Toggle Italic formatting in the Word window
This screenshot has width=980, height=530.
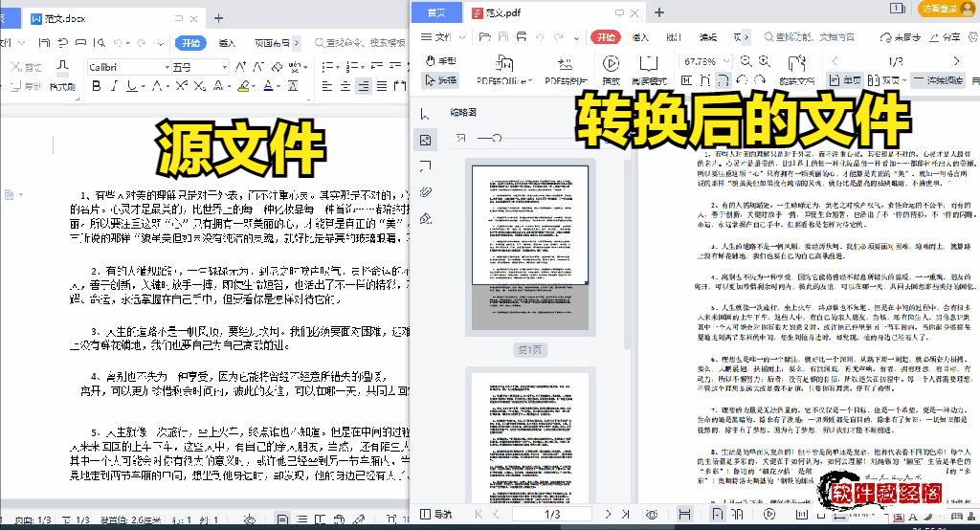pos(114,86)
